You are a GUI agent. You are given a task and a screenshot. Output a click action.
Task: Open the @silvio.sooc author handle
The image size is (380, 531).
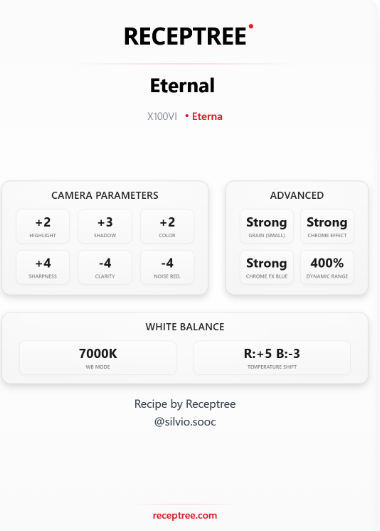tap(185, 422)
